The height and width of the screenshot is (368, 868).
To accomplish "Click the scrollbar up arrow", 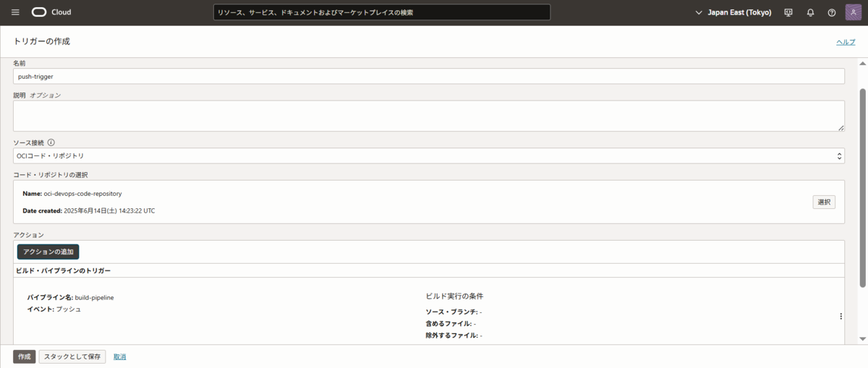I will coord(862,62).
